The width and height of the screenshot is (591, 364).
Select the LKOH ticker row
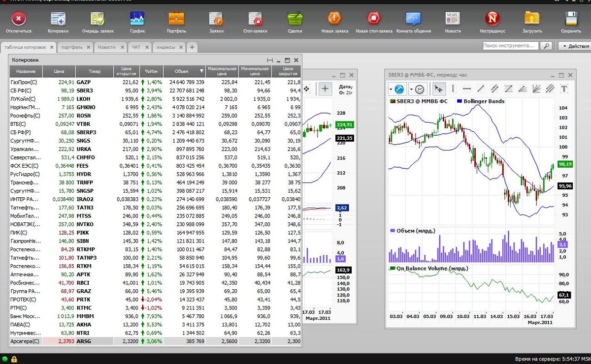coord(155,99)
